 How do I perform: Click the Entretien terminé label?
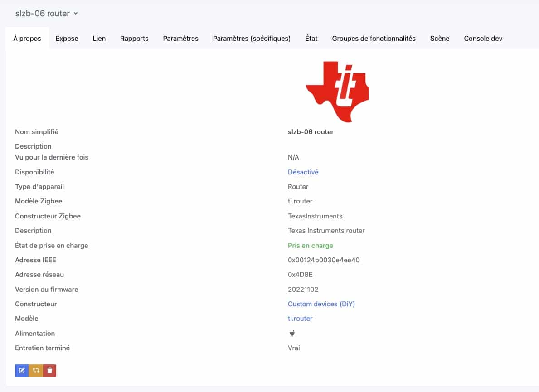tap(42, 348)
